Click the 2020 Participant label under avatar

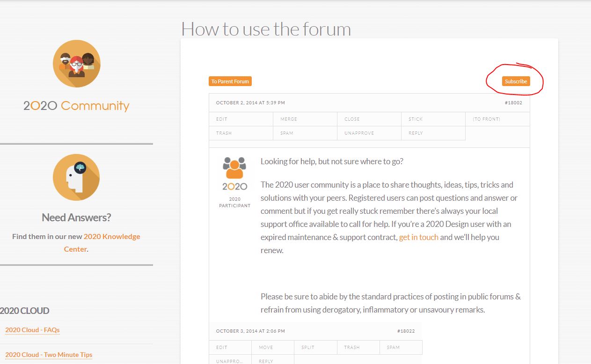(x=234, y=203)
